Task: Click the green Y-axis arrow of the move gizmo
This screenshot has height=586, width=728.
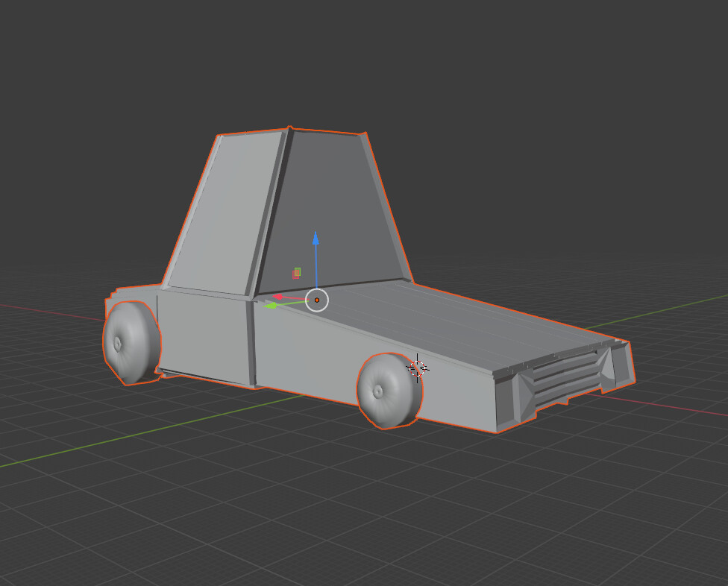Action: [x=273, y=306]
